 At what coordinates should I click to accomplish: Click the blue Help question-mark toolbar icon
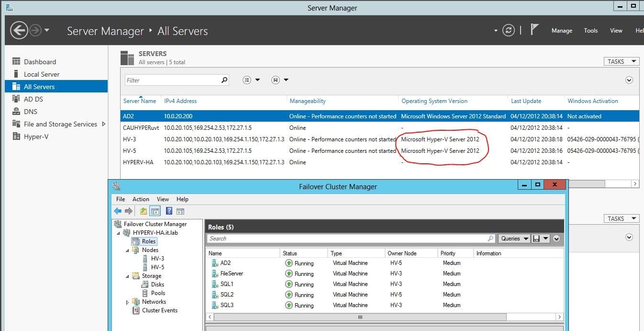click(169, 211)
